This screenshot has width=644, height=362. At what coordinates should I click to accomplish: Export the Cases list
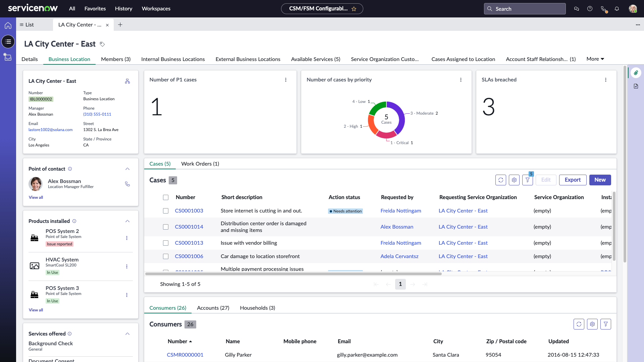[573, 180]
